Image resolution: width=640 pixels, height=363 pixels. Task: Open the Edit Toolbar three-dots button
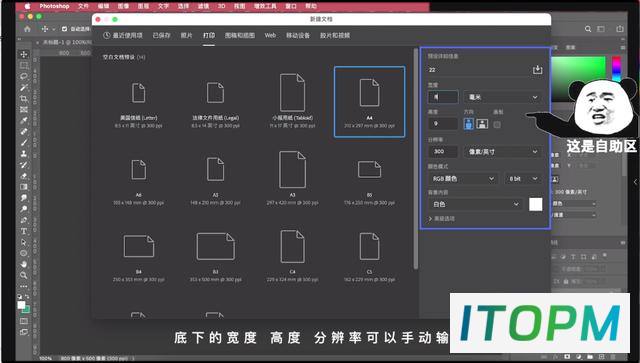point(24,286)
